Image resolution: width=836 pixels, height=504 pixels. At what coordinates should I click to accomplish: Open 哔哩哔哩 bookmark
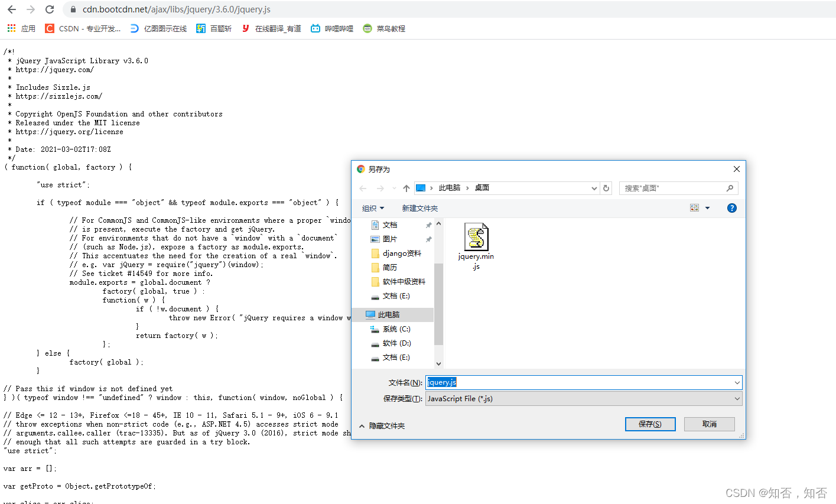[332, 28]
